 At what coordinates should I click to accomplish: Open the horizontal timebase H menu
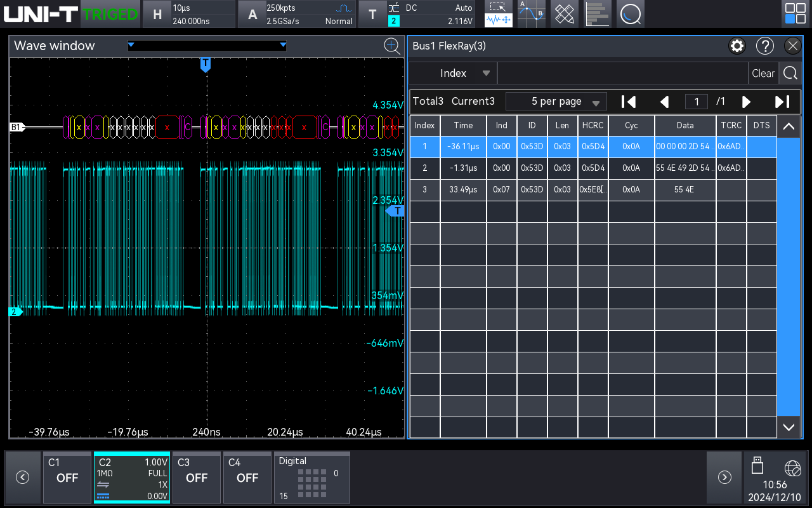(188, 14)
